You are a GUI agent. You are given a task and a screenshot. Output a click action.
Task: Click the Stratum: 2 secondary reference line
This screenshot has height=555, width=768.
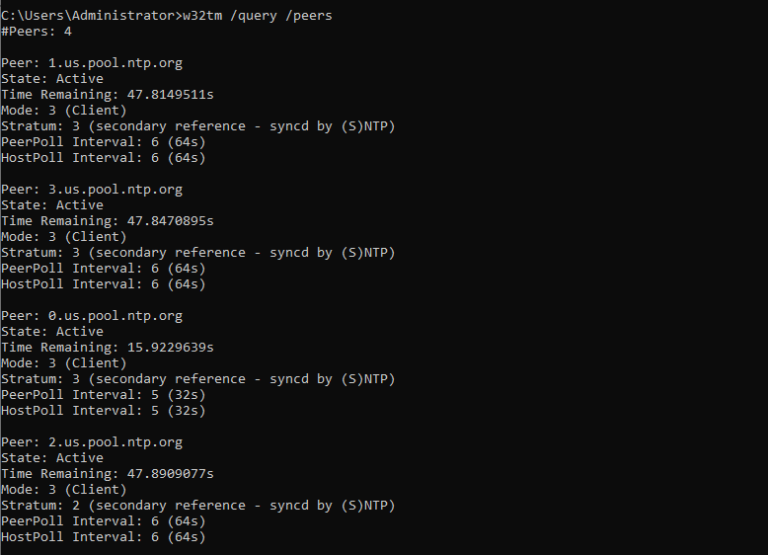click(x=198, y=506)
